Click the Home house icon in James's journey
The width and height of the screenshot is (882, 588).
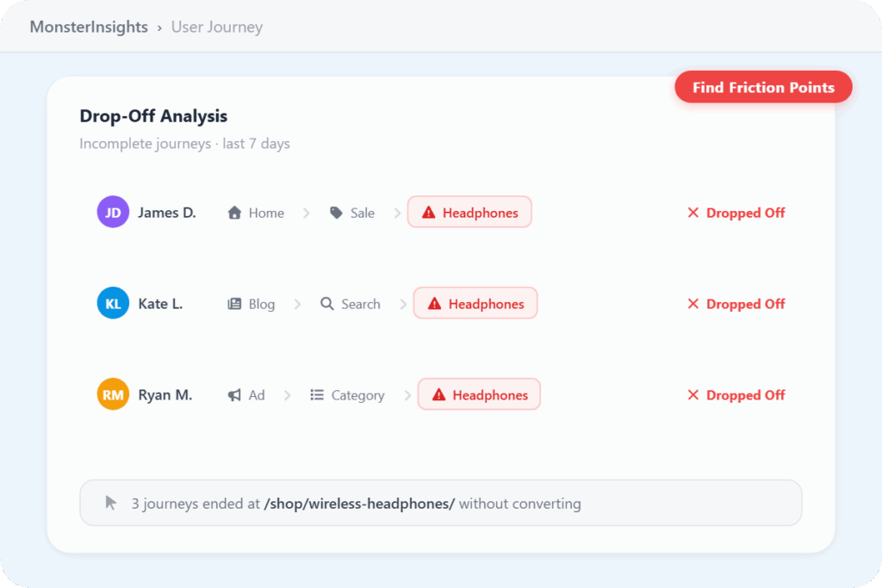point(234,213)
